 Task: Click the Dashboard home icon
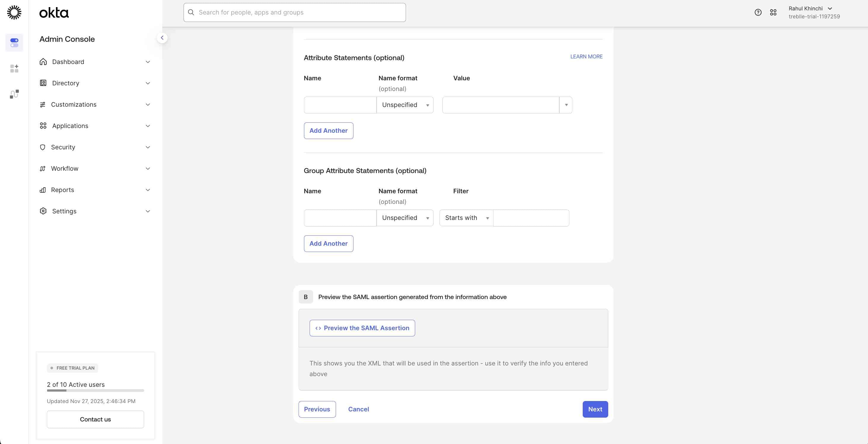[x=43, y=62]
